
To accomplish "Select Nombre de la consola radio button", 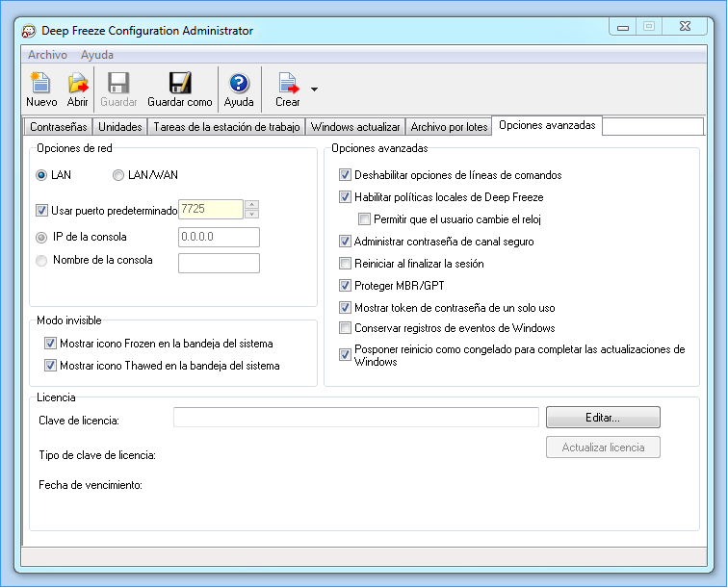I will (x=41, y=261).
